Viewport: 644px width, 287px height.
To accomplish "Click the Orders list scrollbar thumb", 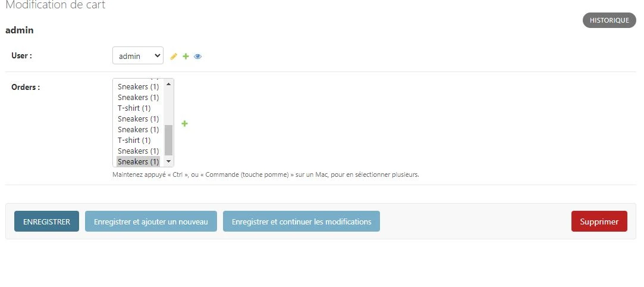I will click(169, 140).
